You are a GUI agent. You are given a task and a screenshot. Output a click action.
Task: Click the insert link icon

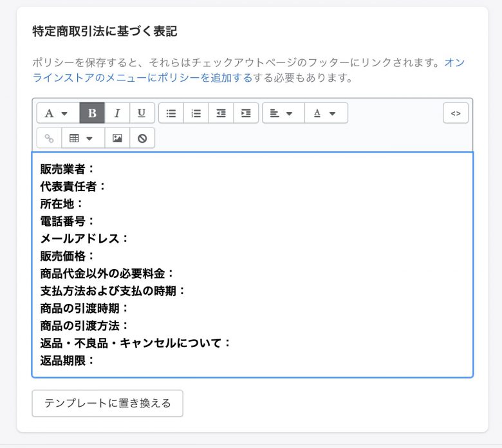[49, 138]
